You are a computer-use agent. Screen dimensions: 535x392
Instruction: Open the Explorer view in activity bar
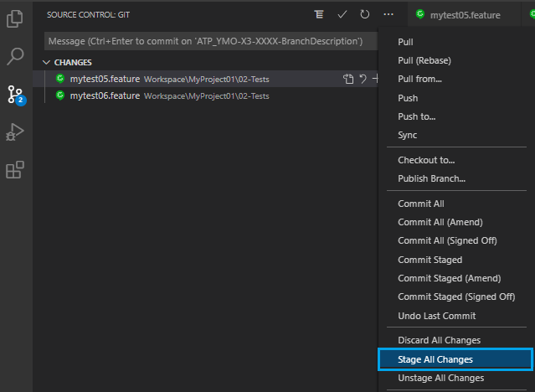(x=15, y=18)
